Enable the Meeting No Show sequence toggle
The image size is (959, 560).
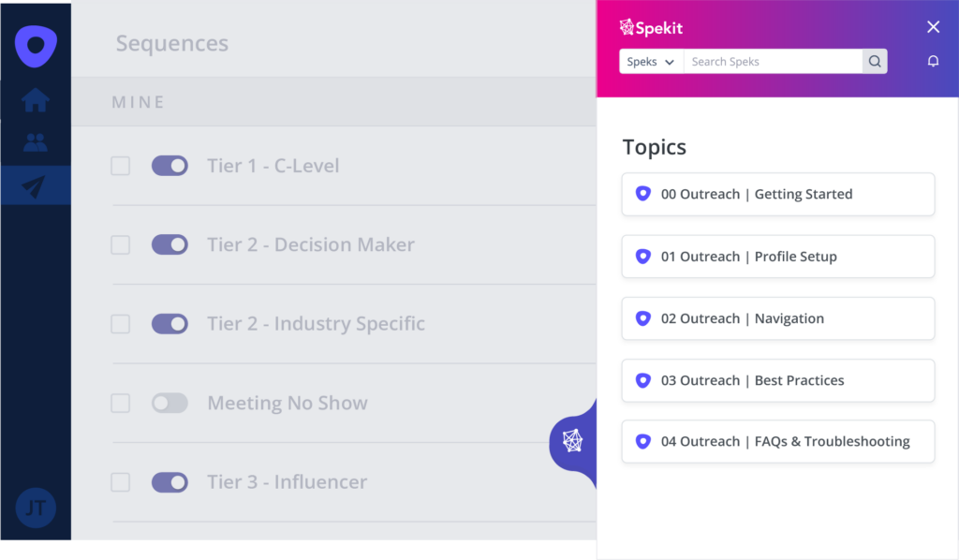(170, 403)
